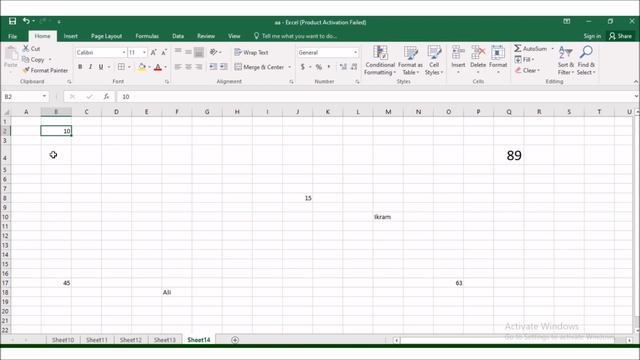Screen dimensions: 640x360
Task: Switch to Sheet12 tab
Action: [131, 340]
